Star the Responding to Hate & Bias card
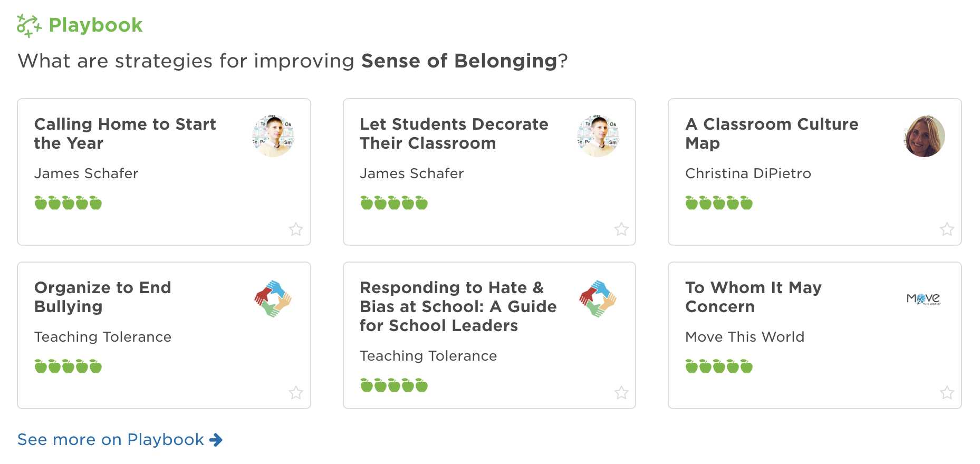The image size is (980, 464). 622,393
